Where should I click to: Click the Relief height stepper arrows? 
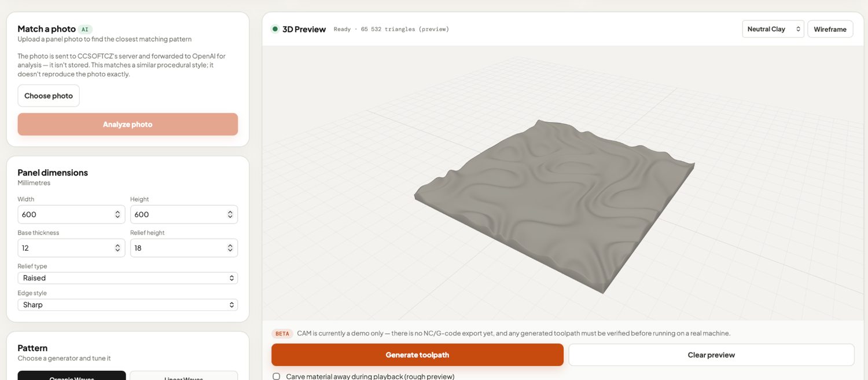coord(230,248)
